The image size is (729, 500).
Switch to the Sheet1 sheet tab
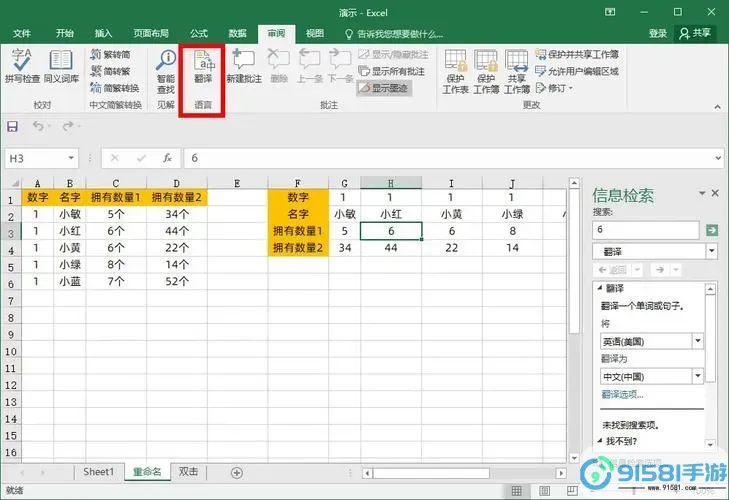pyautogui.click(x=99, y=472)
